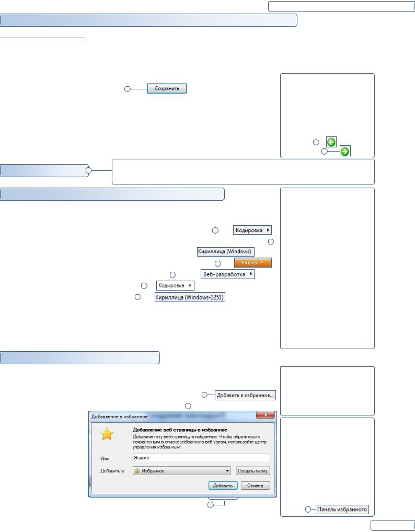Screen dimensions: 415x532
Task: Open the upper Кодировка submenu item
Action: [252, 230]
